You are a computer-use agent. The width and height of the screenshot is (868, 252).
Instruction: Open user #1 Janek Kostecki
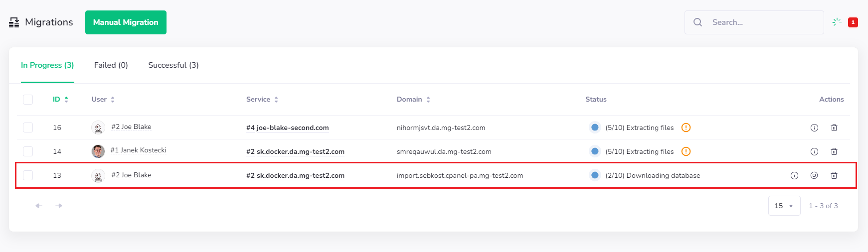click(x=138, y=150)
